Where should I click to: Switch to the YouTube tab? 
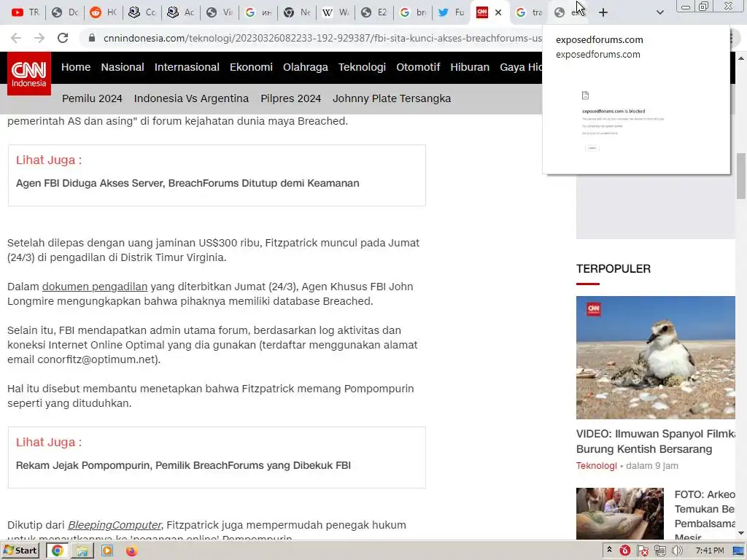pyautogui.click(x=25, y=12)
